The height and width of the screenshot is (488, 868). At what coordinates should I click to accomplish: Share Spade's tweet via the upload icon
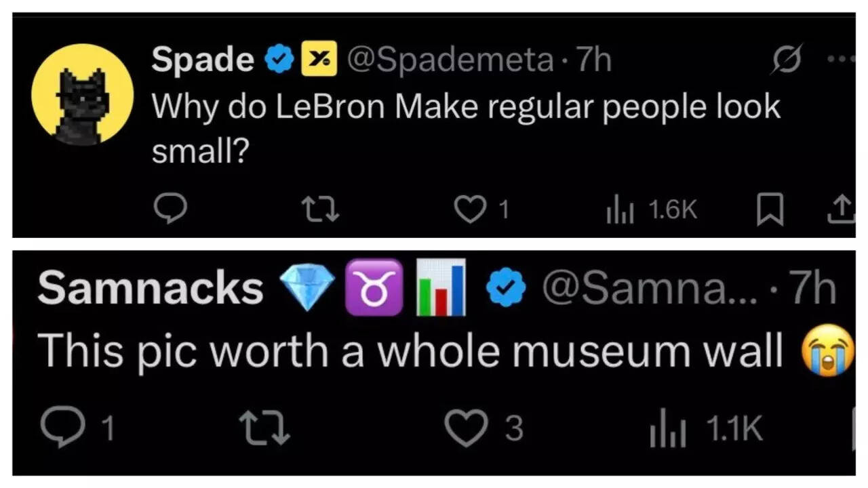click(842, 209)
